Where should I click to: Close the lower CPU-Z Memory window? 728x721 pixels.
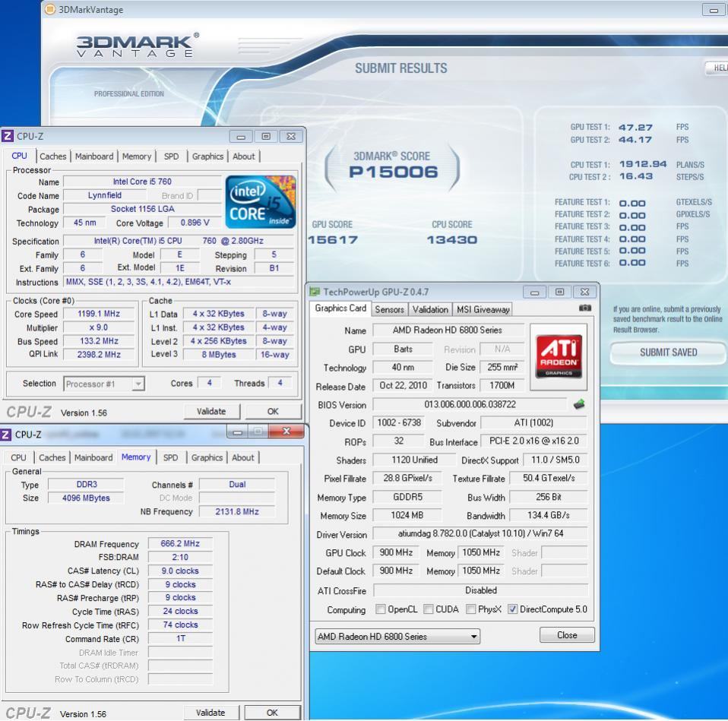(x=286, y=432)
